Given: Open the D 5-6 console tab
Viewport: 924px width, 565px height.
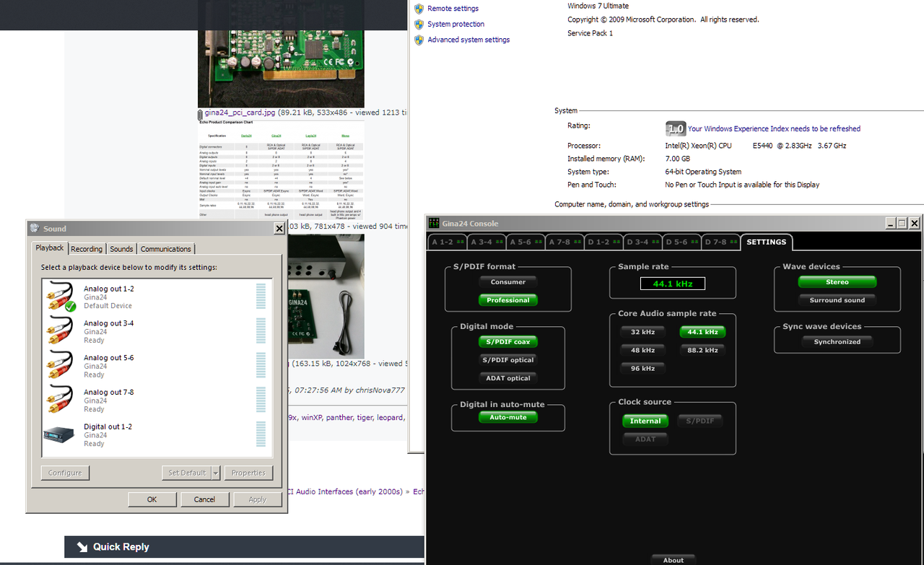Looking at the screenshot, I should coord(681,242).
